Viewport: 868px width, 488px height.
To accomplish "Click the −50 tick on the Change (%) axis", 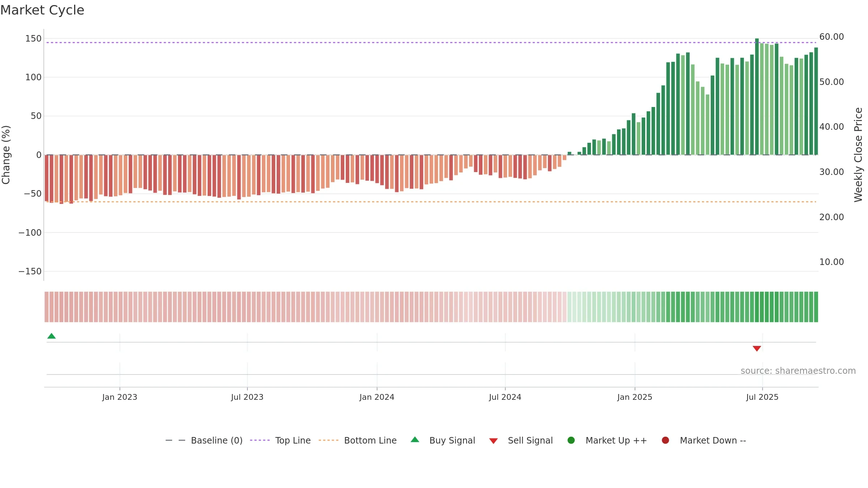I will 33,193.
